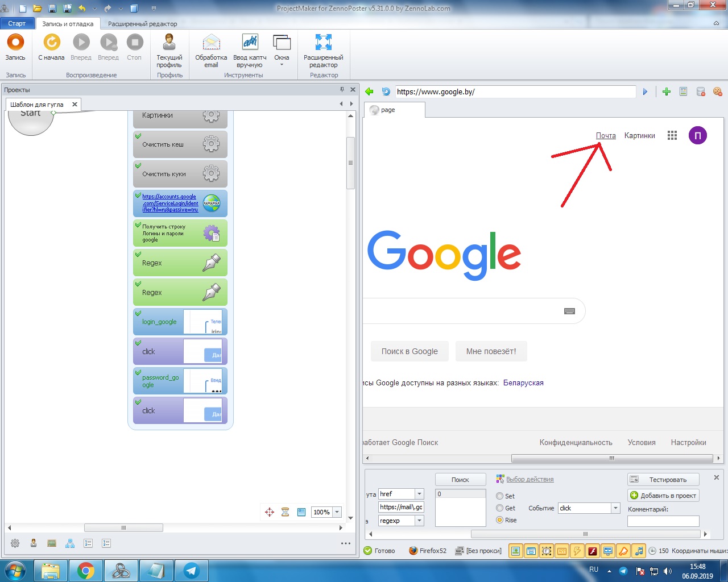Screen dimensions: 728x582
Task: Click the hourglass icon near zoom
Action: tap(286, 512)
